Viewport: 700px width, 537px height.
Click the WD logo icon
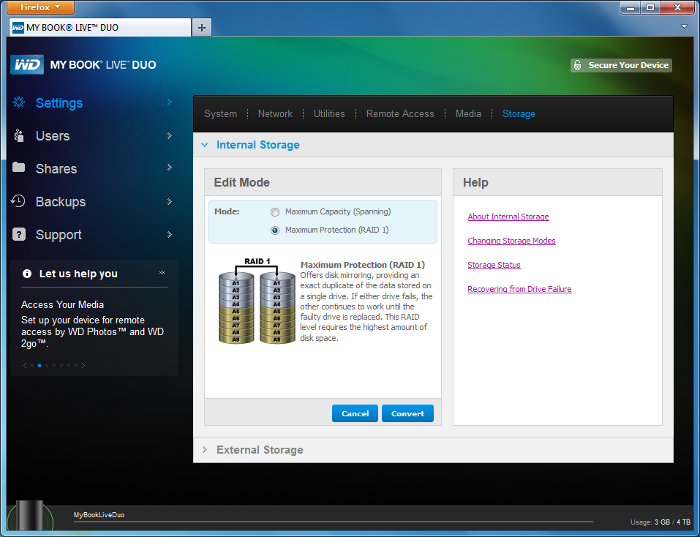tap(27, 65)
